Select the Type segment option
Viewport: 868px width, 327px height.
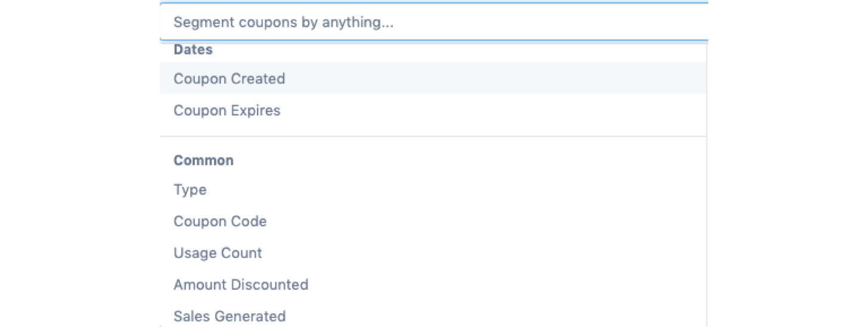[190, 190]
